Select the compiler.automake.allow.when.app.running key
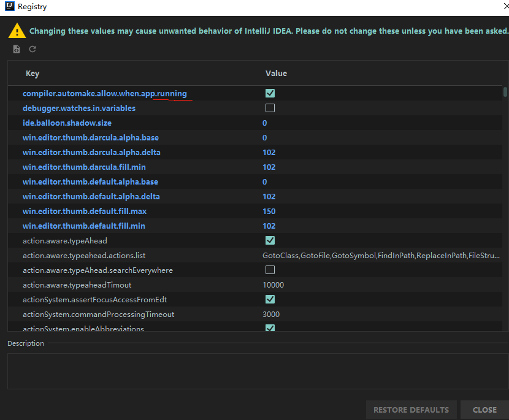The width and height of the screenshot is (509, 420). tap(104, 93)
